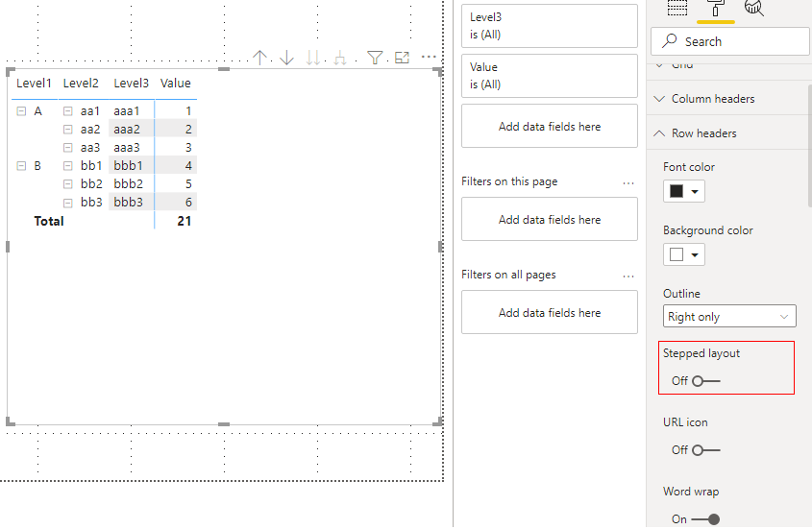Select the bbb3 cell
The image size is (812, 529).
click(128, 202)
